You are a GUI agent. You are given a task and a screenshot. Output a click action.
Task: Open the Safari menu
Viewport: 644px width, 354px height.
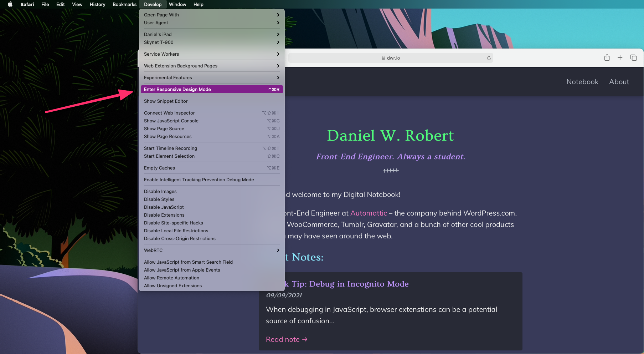27,4
